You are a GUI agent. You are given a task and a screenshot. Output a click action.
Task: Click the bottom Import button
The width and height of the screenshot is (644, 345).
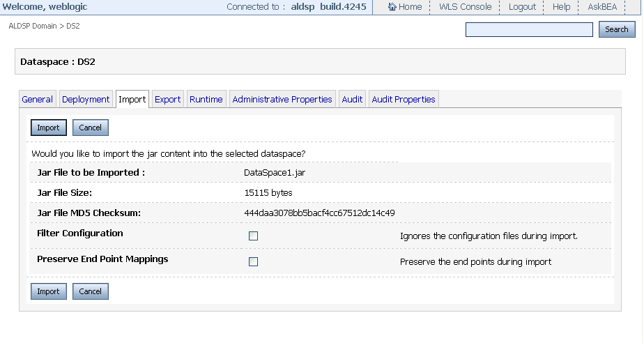49,291
